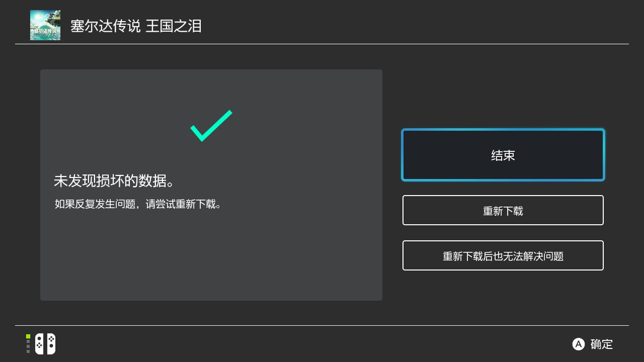
Task: Click the left Joy-Con icon
Action: pos(39,344)
